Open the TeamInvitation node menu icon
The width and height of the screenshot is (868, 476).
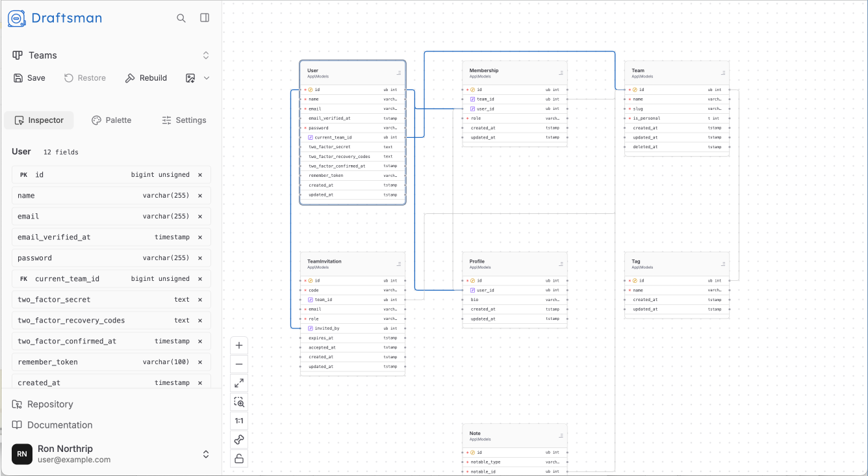(399, 264)
